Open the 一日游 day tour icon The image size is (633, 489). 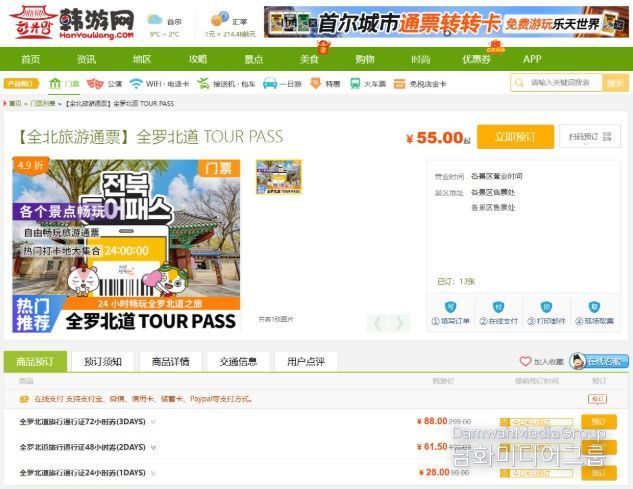tap(270, 84)
